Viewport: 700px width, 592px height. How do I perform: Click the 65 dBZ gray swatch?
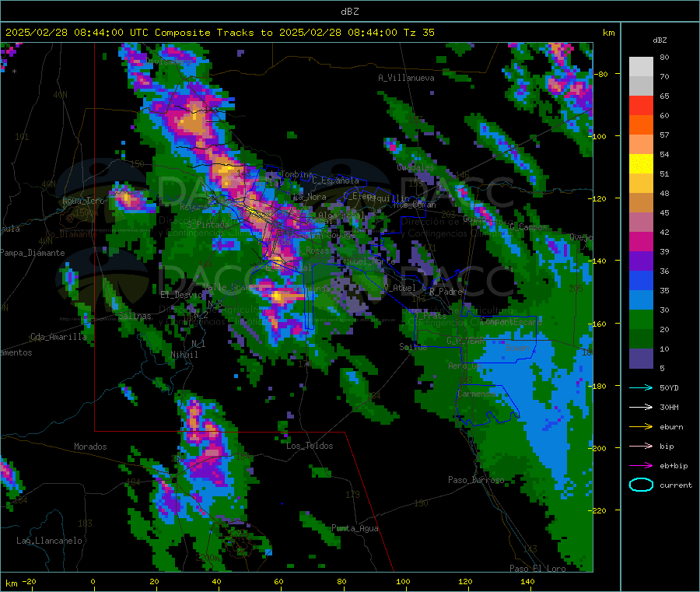pos(641,86)
